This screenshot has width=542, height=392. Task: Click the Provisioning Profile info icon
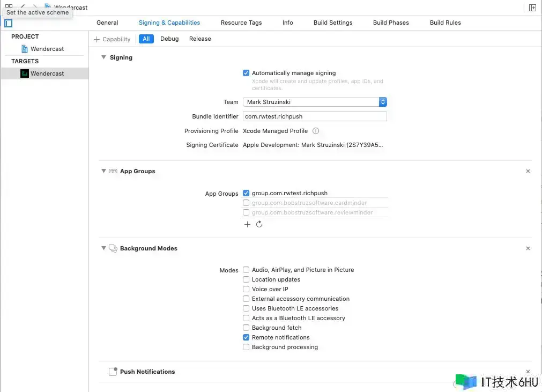point(316,131)
